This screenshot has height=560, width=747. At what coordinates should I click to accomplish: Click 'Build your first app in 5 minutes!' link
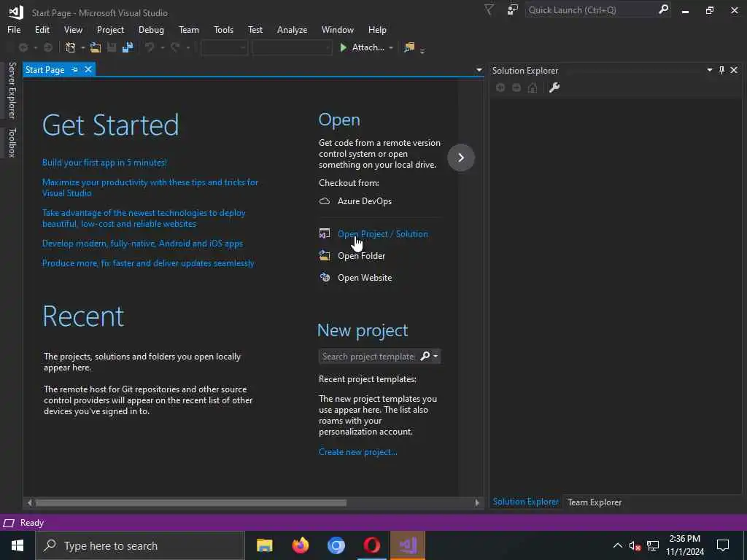point(104,163)
